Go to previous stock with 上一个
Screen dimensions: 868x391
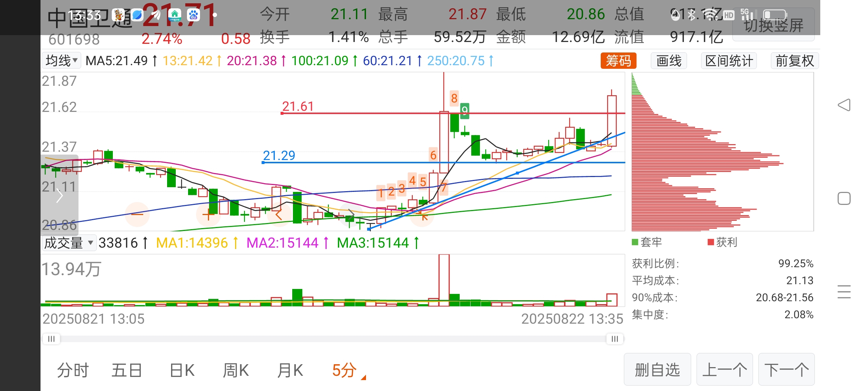click(x=725, y=370)
